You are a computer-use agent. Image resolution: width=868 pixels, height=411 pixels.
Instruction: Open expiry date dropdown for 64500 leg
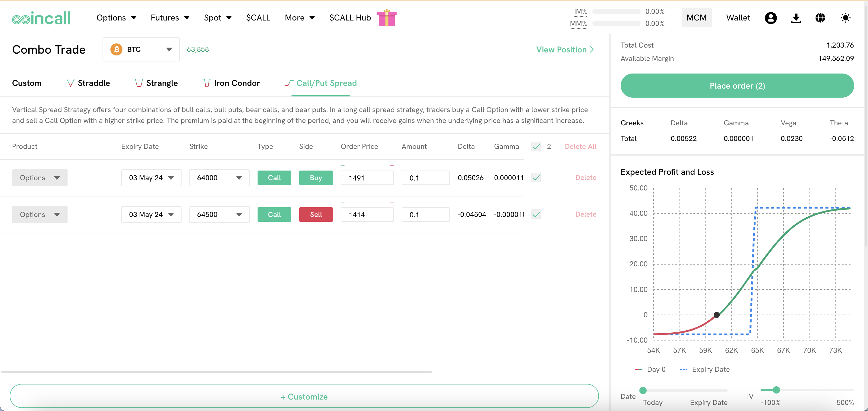click(x=151, y=215)
